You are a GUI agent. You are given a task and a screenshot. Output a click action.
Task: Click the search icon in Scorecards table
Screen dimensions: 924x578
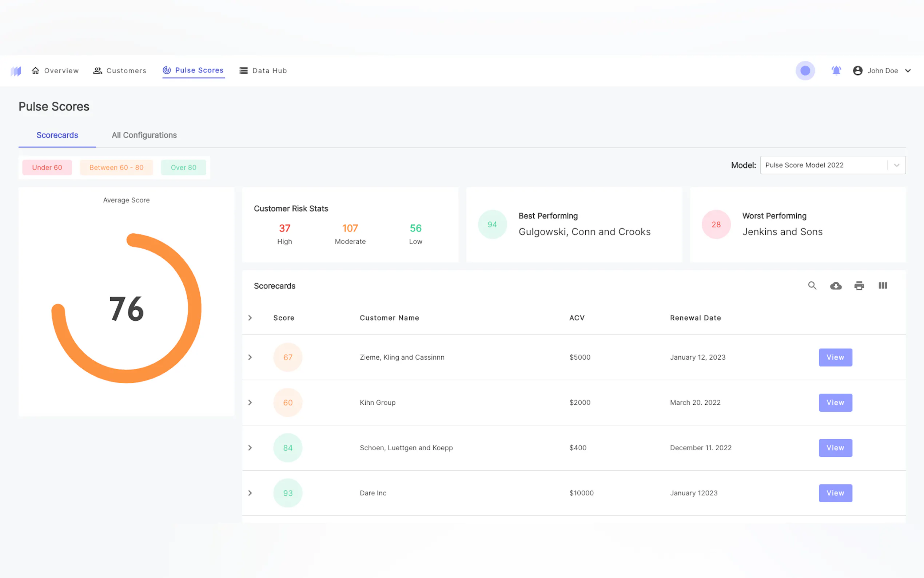812,286
